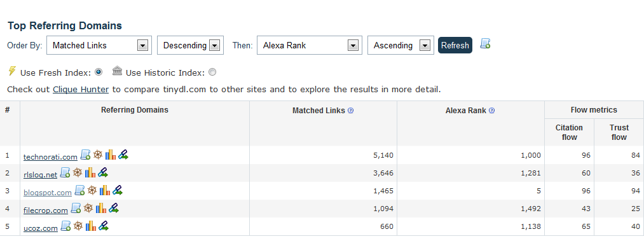Click the help icon beside Alexa Rank header
Image resolution: width=644 pixels, height=241 pixels.
pyautogui.click(x=491, y=111)
